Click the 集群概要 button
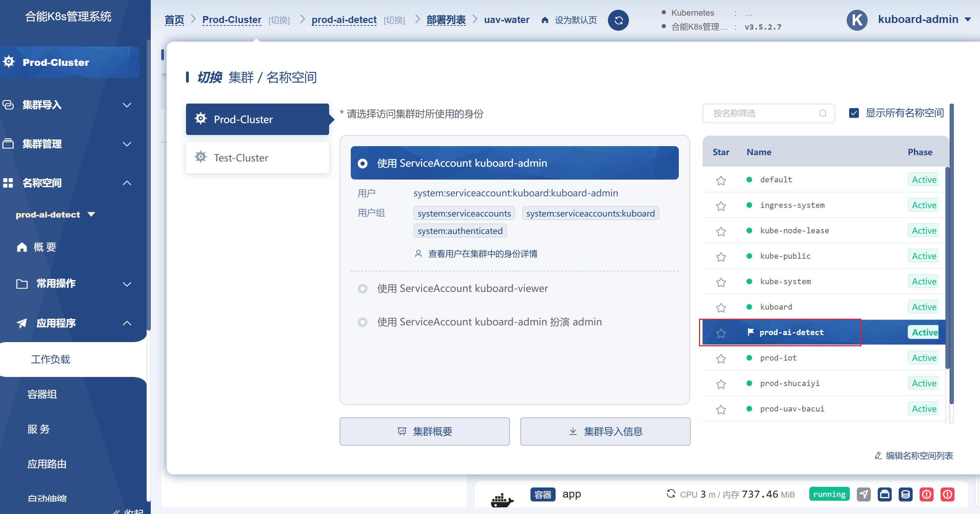 click(x=425, y=431)
